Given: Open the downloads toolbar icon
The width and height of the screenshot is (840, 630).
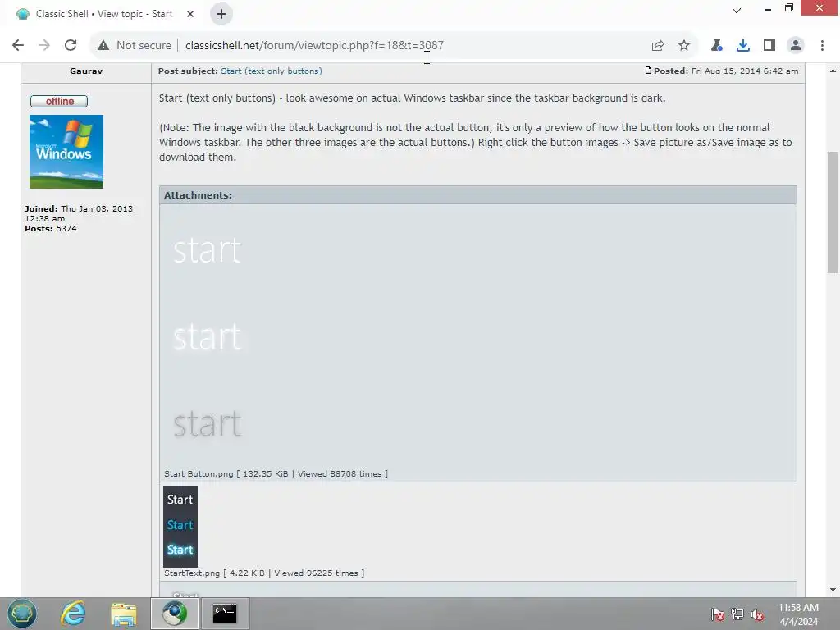Looking at the screenshot, I should [742, 45].
